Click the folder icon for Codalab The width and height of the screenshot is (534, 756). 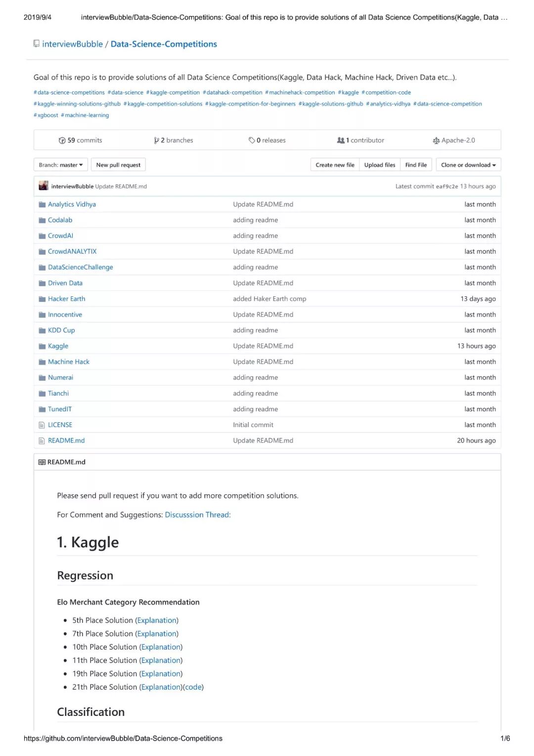(x=42, y=220)
